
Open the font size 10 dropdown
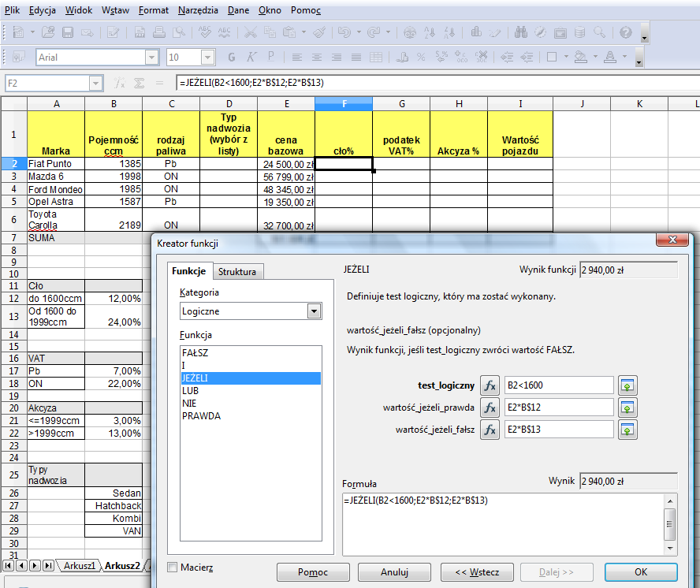[207, 58]
